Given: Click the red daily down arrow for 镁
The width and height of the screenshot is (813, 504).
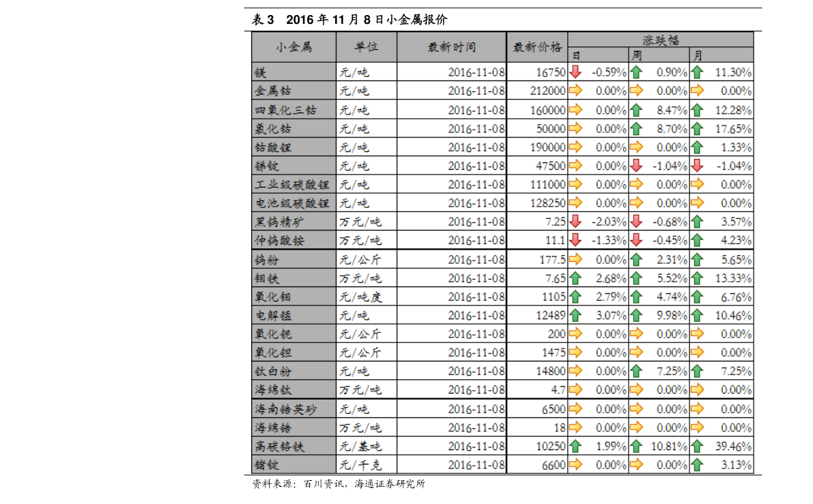Looking at the screenshot, I should point(575,72).
